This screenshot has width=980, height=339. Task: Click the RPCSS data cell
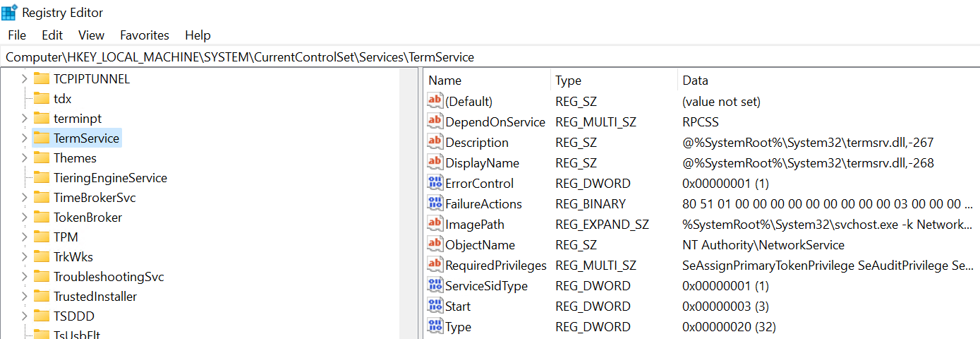coord(701,121)
